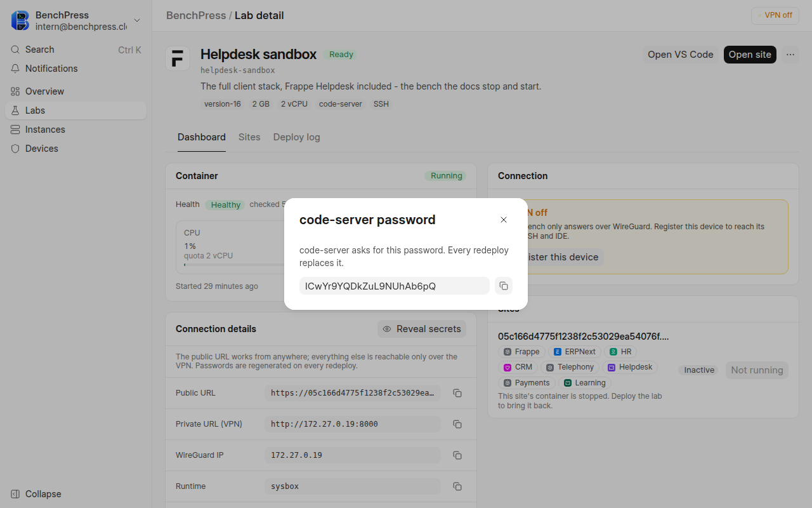Open Instances in the sidebar
This screenshot has height=508, width=812.
[76, 130]
